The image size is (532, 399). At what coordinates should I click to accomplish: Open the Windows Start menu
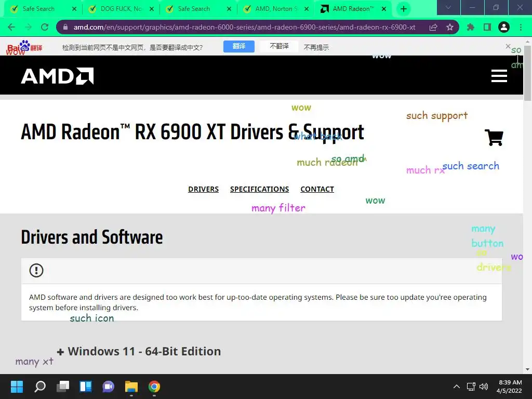click(x=17, y=387)
